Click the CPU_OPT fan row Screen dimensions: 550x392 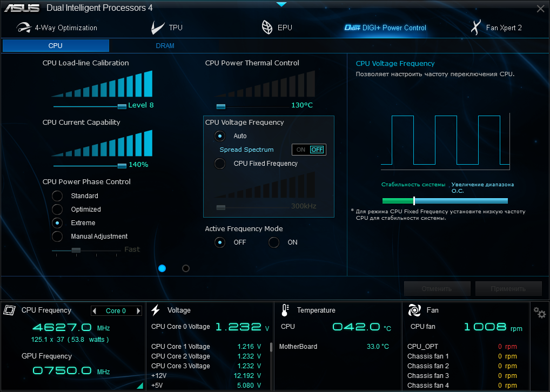click(x=462, y=347)
